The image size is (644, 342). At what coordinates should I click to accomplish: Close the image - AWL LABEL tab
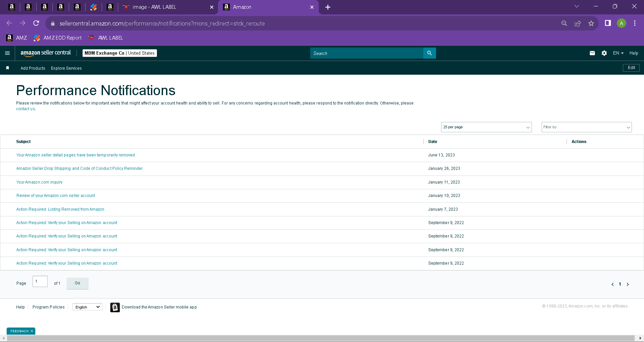212,7
